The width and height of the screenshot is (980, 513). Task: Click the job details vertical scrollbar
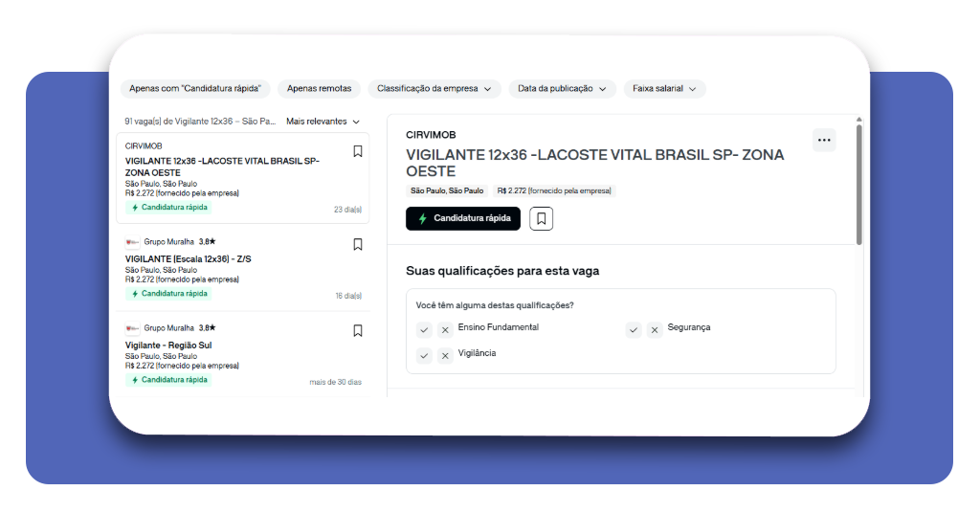pyautogui.click(x=858, y=185)
